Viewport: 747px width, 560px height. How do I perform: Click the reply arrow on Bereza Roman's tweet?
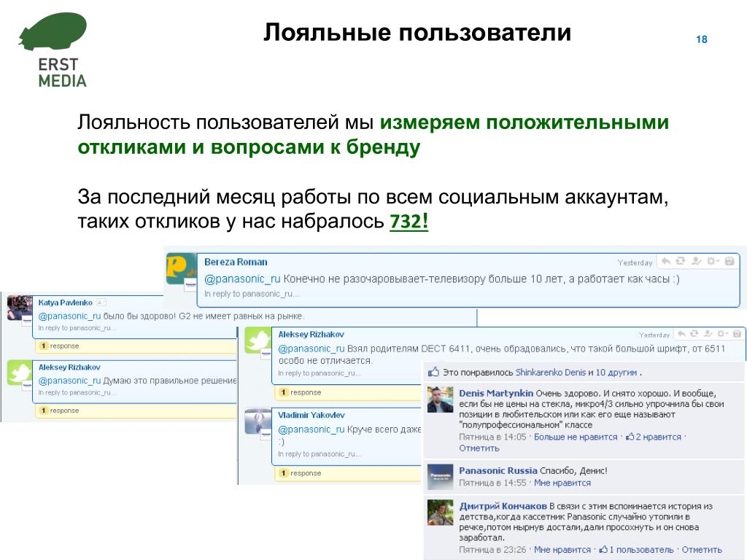click(666, 261)
